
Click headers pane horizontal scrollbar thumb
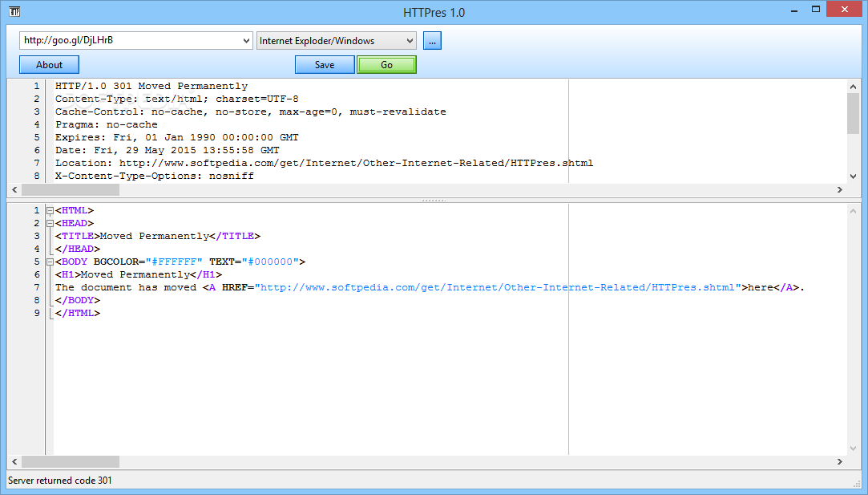tap(71, 189)
